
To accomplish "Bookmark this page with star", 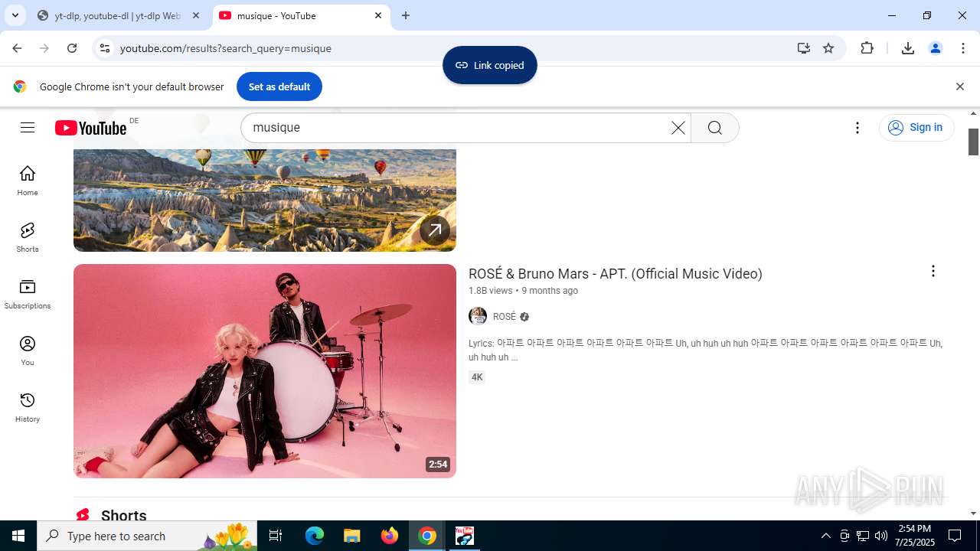I will pyautogui.click(x=828, y=48).
